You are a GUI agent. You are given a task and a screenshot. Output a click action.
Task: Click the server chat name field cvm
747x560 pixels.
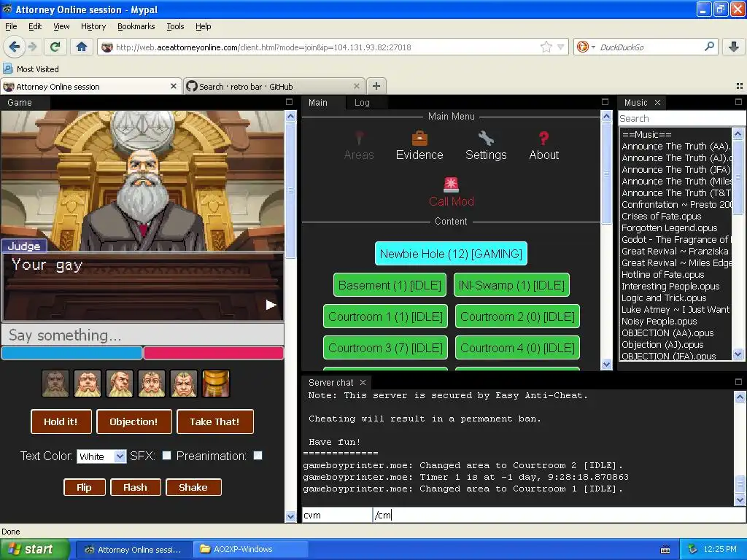click(x=336, y=515)
